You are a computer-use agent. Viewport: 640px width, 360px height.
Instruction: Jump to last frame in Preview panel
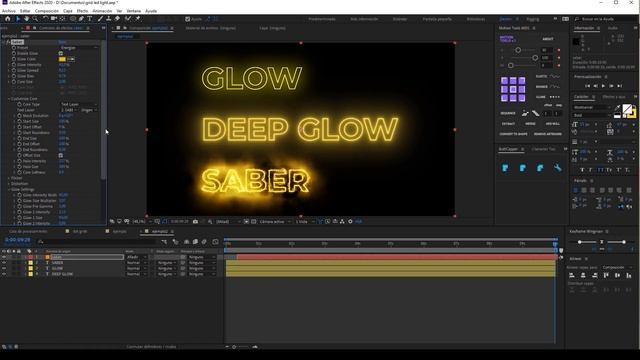coord(620,86)
